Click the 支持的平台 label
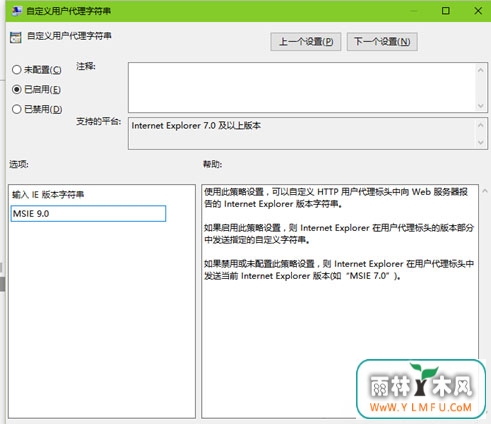 coord(98,121)
